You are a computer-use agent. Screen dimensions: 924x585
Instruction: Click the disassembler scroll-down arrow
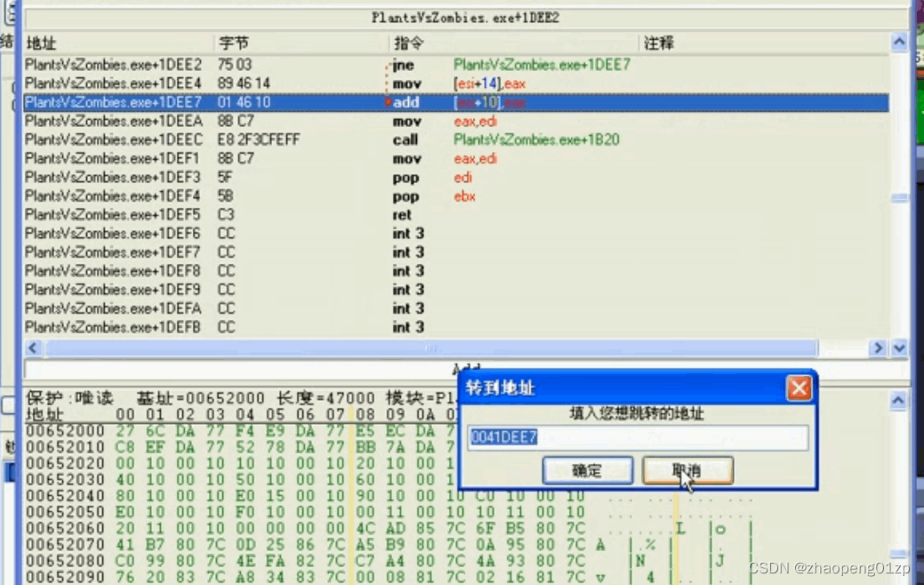899,349
